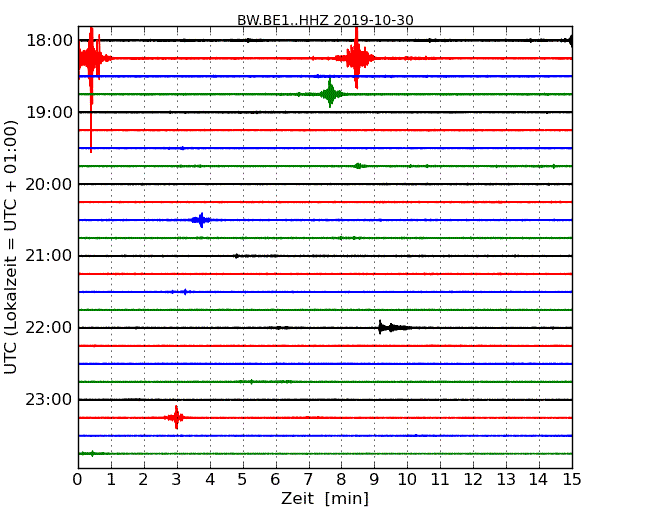Click the small black blip on the 21:00 trace near minute 5

pyautogui.click(x=236, y=256)
